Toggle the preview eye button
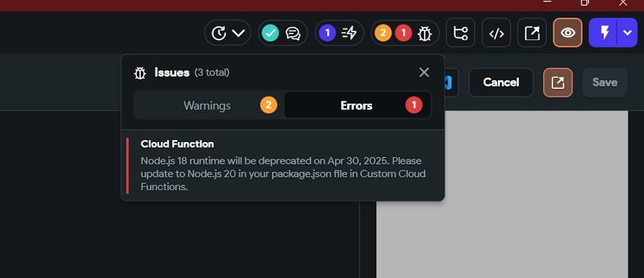This screenshot has height=278, width=644. [568, 33]
